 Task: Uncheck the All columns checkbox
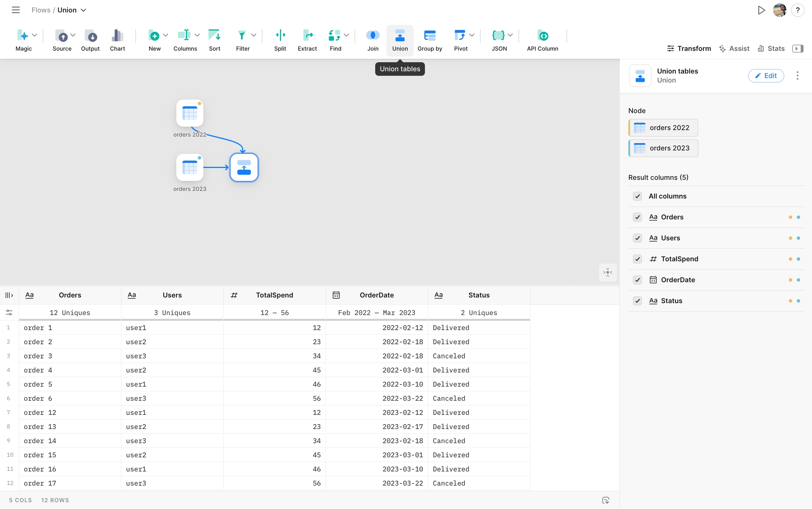[x=637, y=196]
